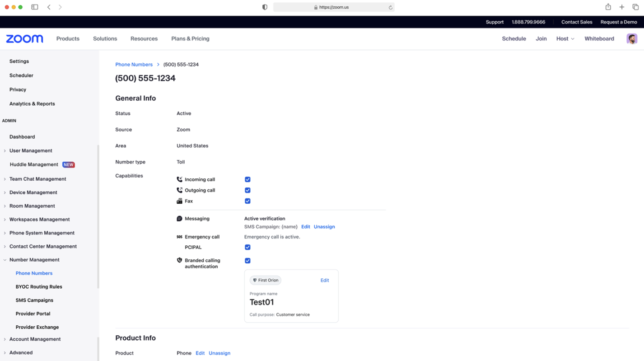644x361 pixels.
Task: Open the Resources menu
Action: (144, 39)
